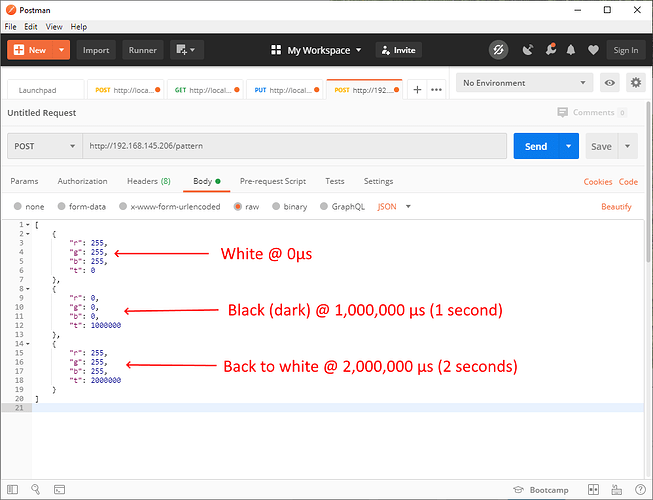Click the environment quick look eye icon

pos(610,83)
